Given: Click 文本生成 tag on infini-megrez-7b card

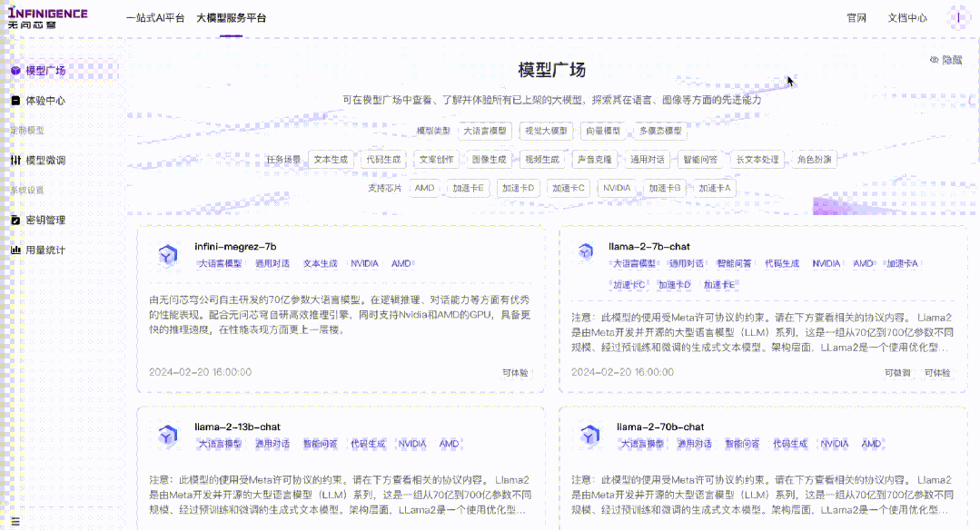Looking at the screenshot, I should (x=320, y=264).
